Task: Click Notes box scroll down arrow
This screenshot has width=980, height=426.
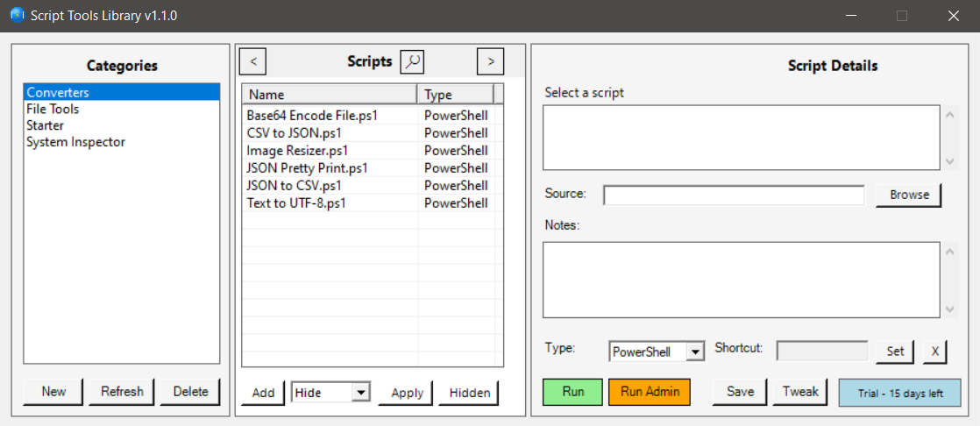Action: pyautogui.click(x=950, y=309)
